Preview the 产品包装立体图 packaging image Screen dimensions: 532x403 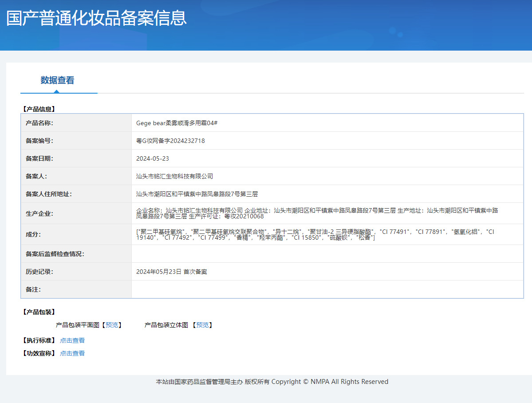click(x=202, y=324)
